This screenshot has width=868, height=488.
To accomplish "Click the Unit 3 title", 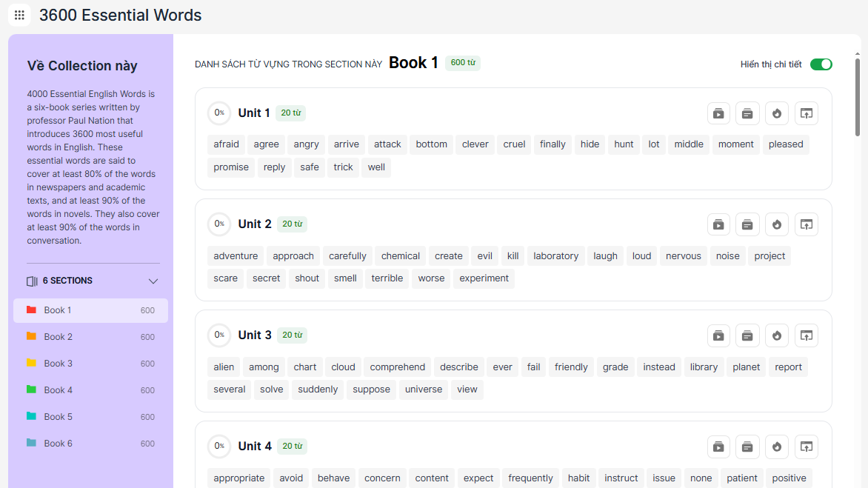I will point(255,335).
